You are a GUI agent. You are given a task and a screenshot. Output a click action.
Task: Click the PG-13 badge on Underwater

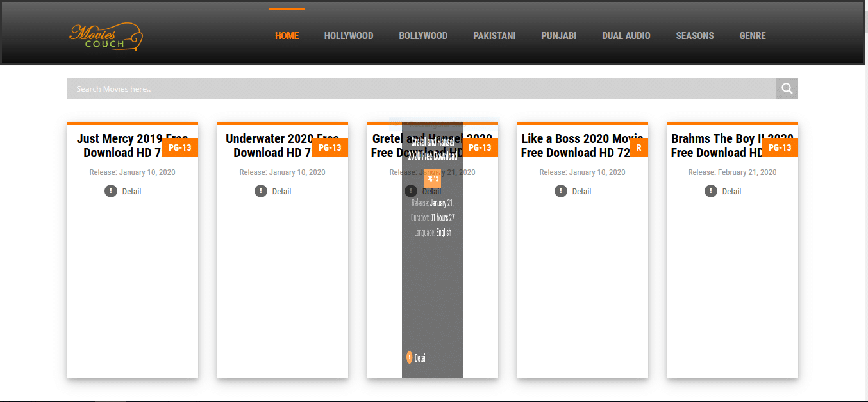point(330,147)
